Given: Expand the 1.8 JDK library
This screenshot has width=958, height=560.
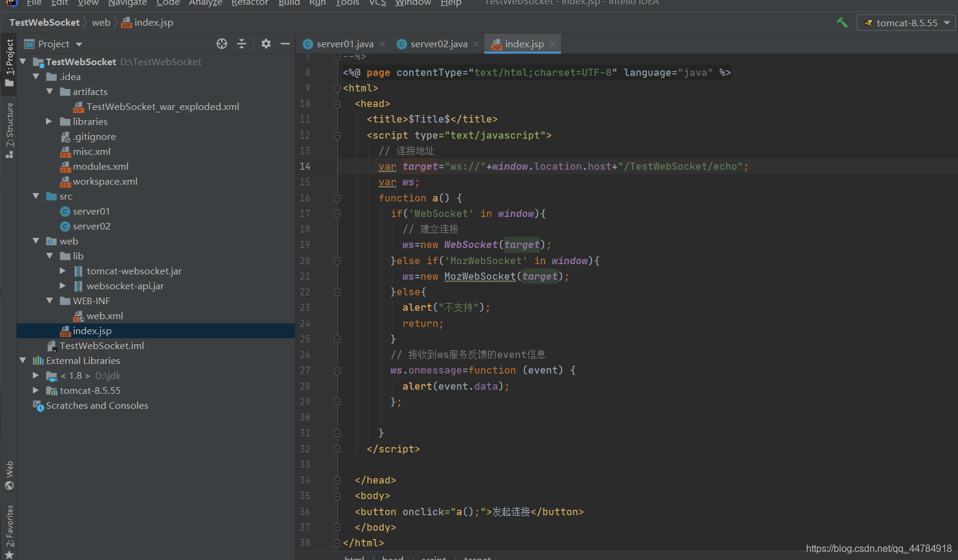Looking at the screenshot, I should click(x=36, y=375).
